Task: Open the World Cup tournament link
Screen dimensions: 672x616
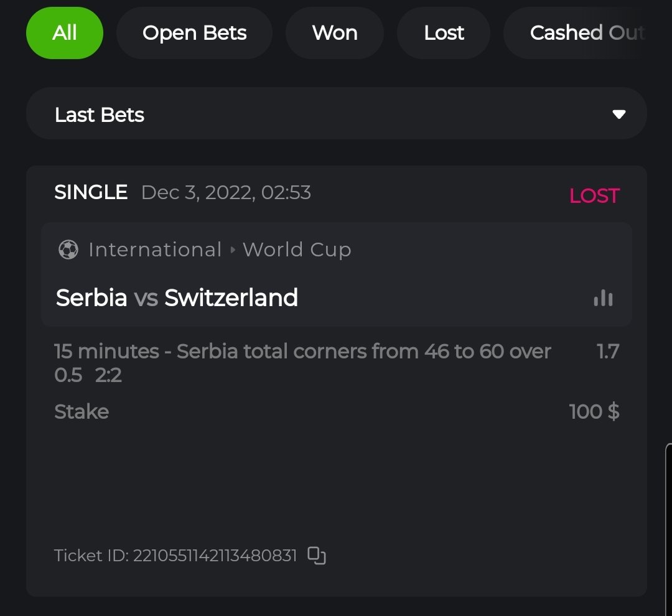Action: point(297,250)
